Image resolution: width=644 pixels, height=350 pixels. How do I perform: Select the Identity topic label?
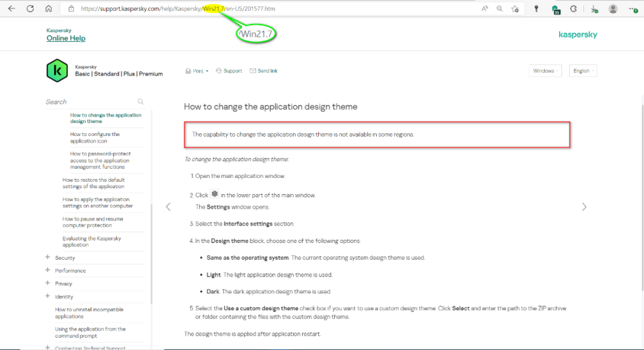pyautogui.click(x=64, y=297)
